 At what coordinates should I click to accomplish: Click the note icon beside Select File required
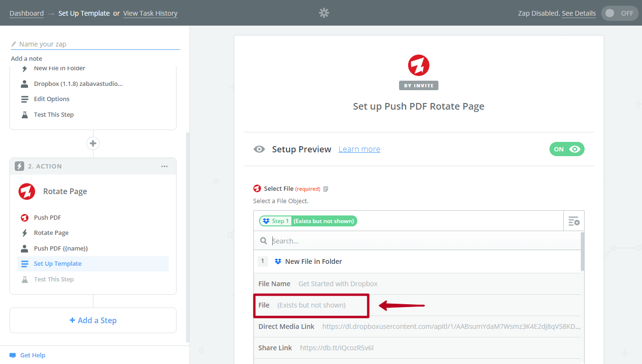(x=326, y=189)
